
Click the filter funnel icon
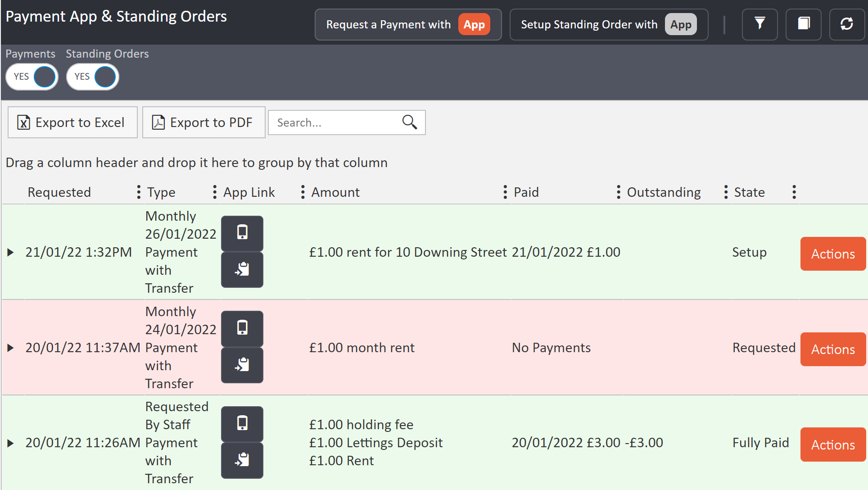coord(759,24)
